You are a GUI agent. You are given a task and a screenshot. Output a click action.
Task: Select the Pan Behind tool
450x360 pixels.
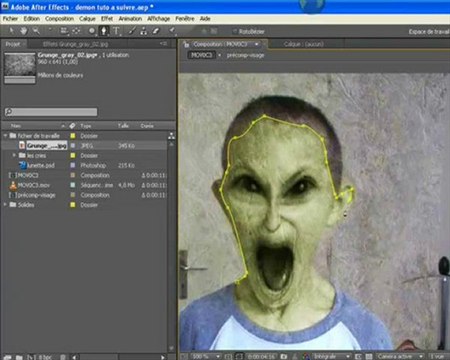(77, 31)
